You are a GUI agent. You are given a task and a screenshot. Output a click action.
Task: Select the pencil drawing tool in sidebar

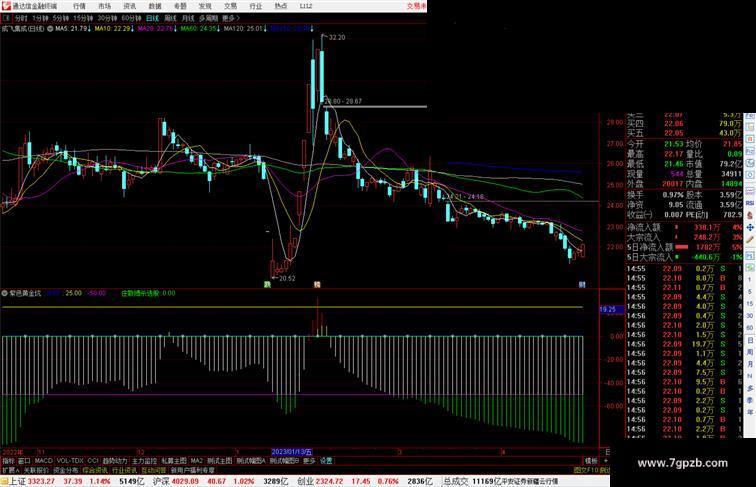click(x=750, y=240)
